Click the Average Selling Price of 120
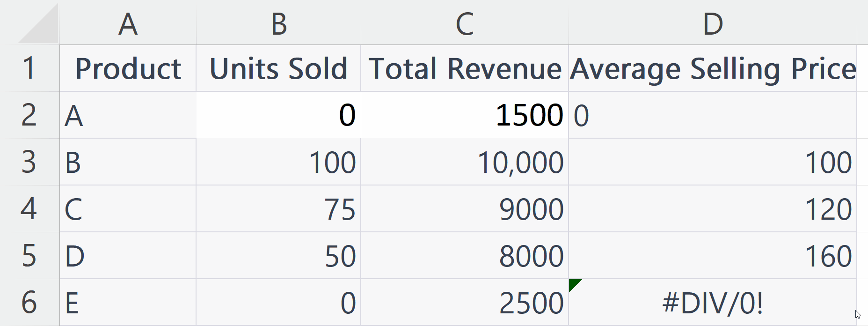The height and width of the screenshot is (326, 868). click(711, 209)
